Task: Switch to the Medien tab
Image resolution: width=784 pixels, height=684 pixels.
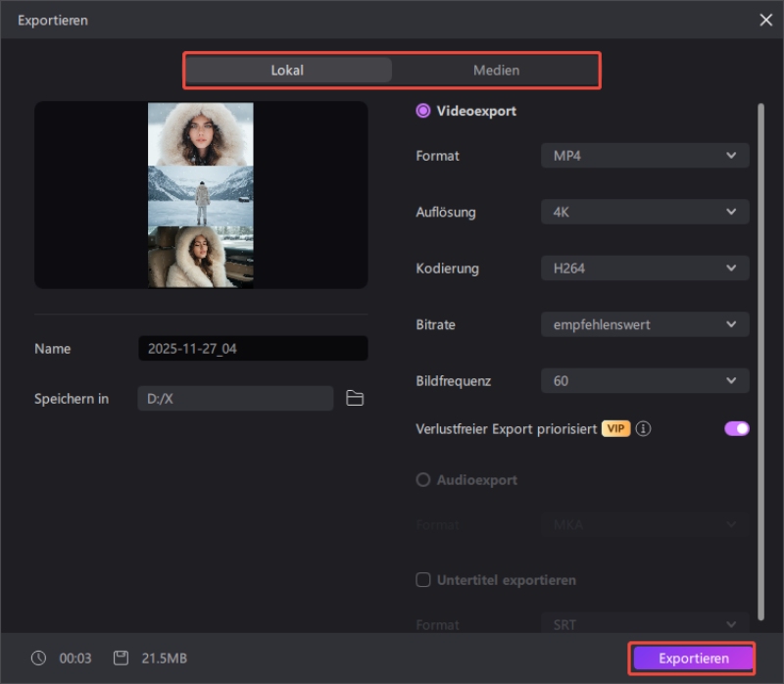Action: (496, 71)
